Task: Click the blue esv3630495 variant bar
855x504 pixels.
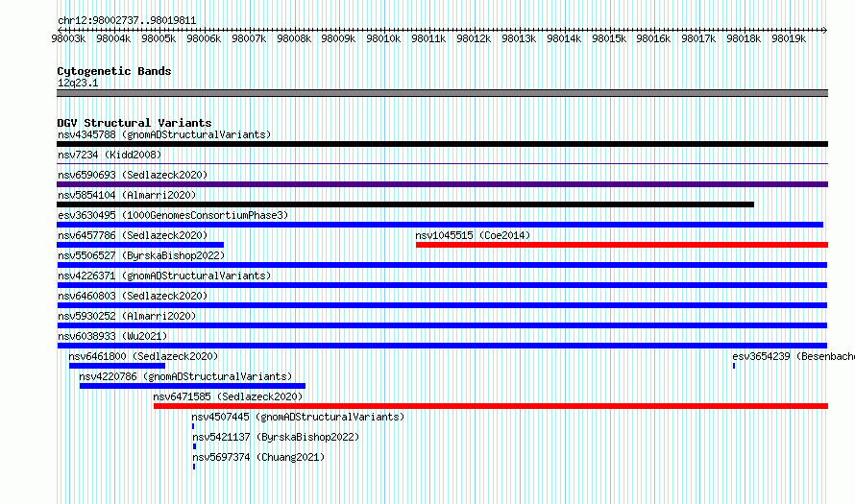Action: 440,225
